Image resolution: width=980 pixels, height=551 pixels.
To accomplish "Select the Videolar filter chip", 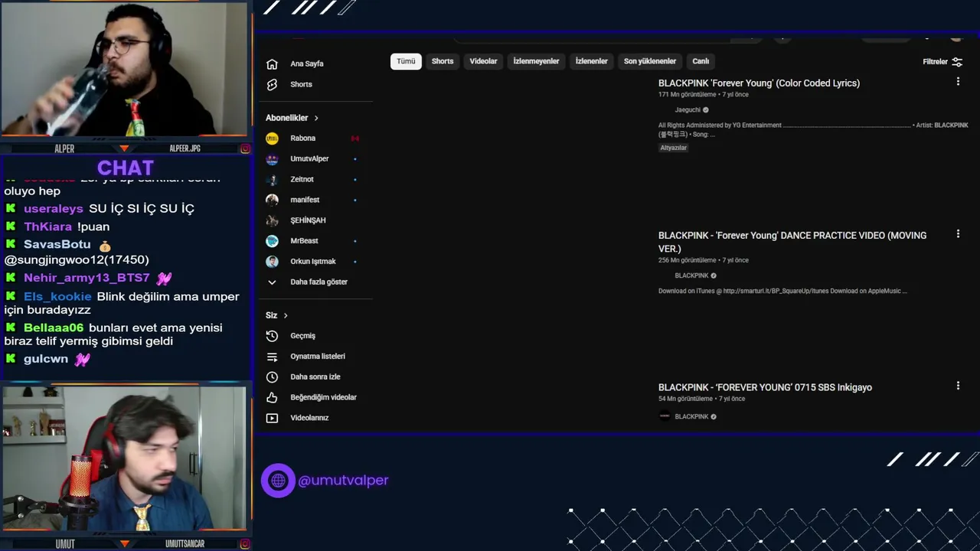I will click(483, 61).
